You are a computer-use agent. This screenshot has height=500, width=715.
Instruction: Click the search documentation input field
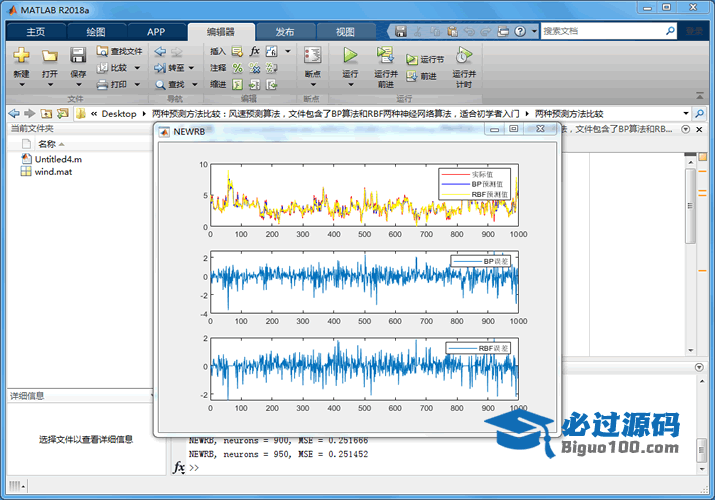pyautogui.click(x=603, y=31)
